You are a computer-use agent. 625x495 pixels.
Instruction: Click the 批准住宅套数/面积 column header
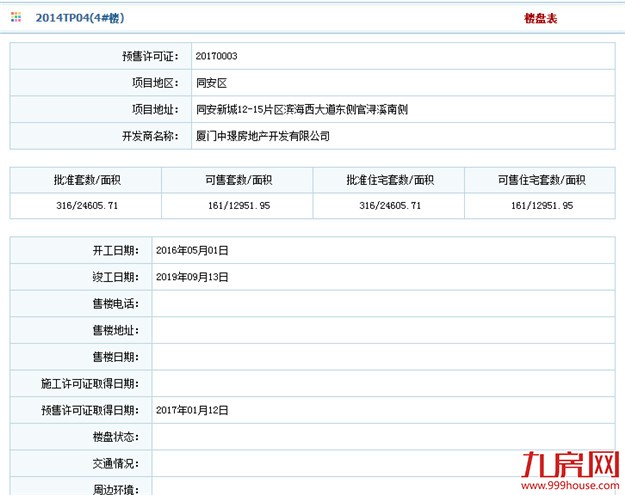(x=390, y=180)
